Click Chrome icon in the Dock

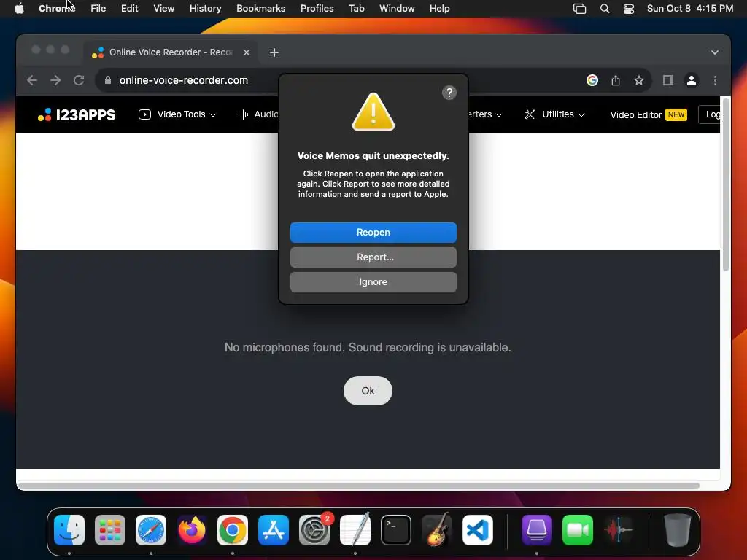(233, 530)
